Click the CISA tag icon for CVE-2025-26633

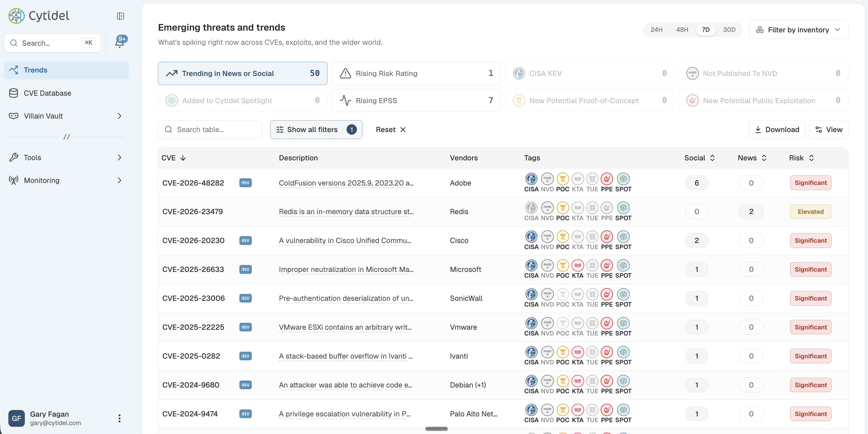click(531, 265)
